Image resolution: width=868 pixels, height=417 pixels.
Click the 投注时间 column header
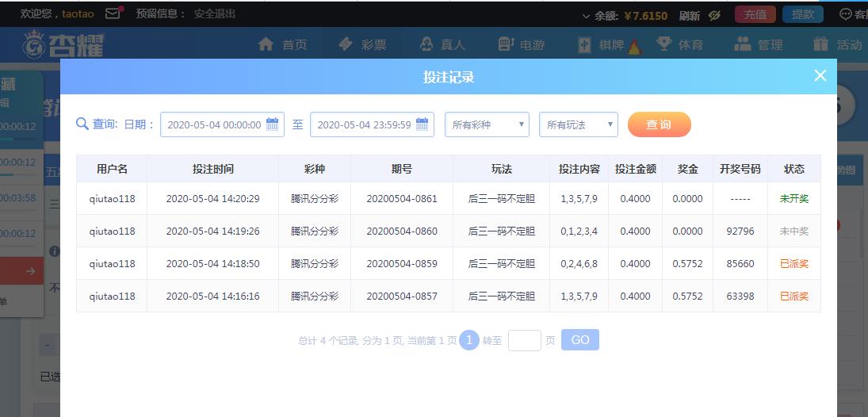coord(213,169)
